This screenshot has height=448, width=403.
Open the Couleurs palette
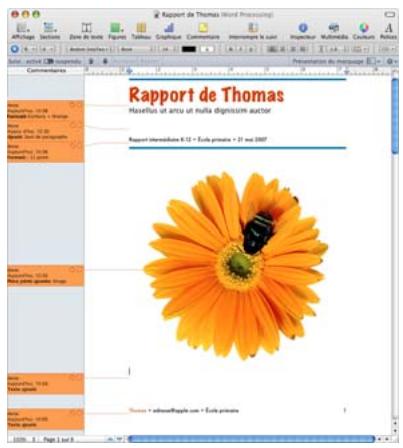(363, 28)
